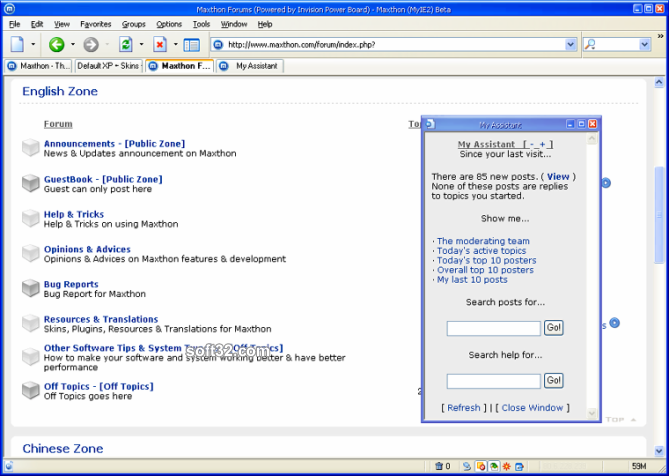Click the Go! button under Search posts
This screenshot has height=476, width=669.
tap(554, 328)
